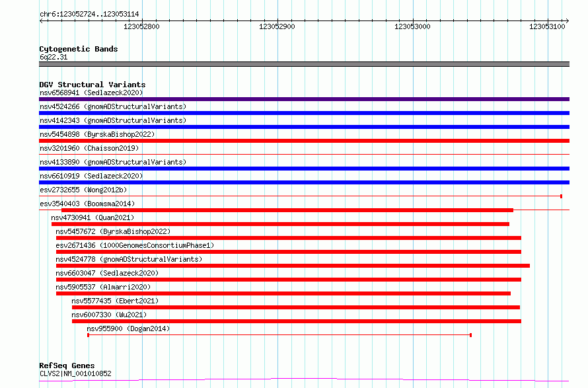
Task: Click the red bar under nsv4730941
Action: (x=281, y=224)
